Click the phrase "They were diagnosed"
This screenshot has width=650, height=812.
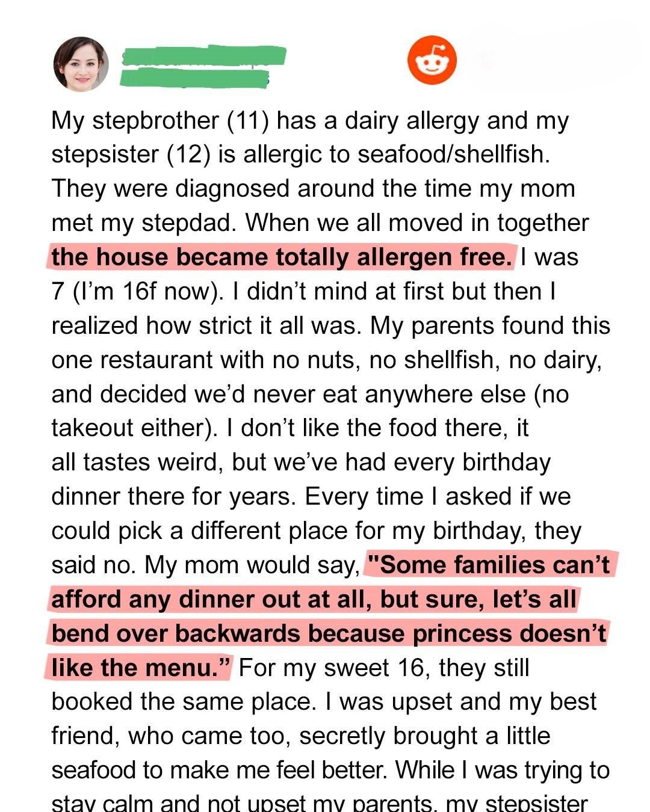coord(170,189)
